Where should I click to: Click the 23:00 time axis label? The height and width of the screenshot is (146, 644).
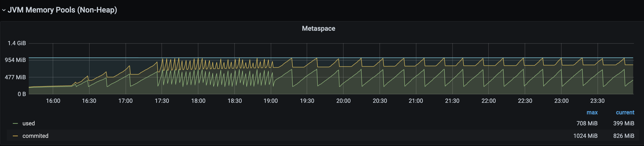pos(561,101)
